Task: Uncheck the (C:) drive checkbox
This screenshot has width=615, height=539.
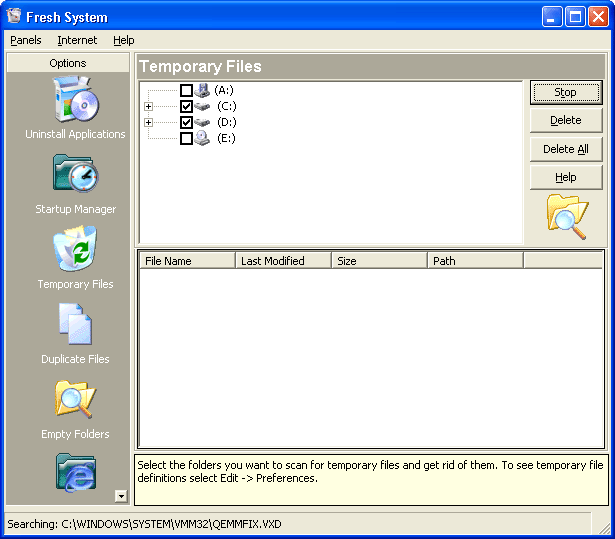Action: pyautogui.click(x=186, y=106)
